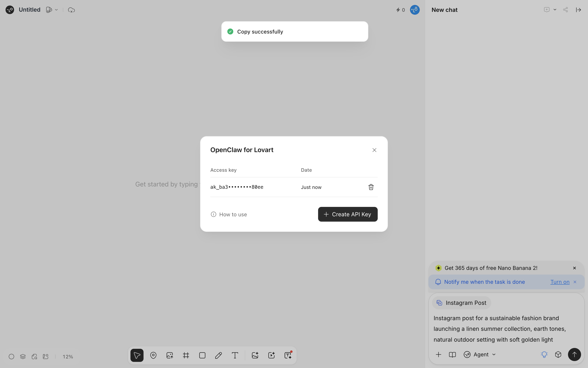Click the New chat title
Screen dimensions: 588x368
coord(444,10)
